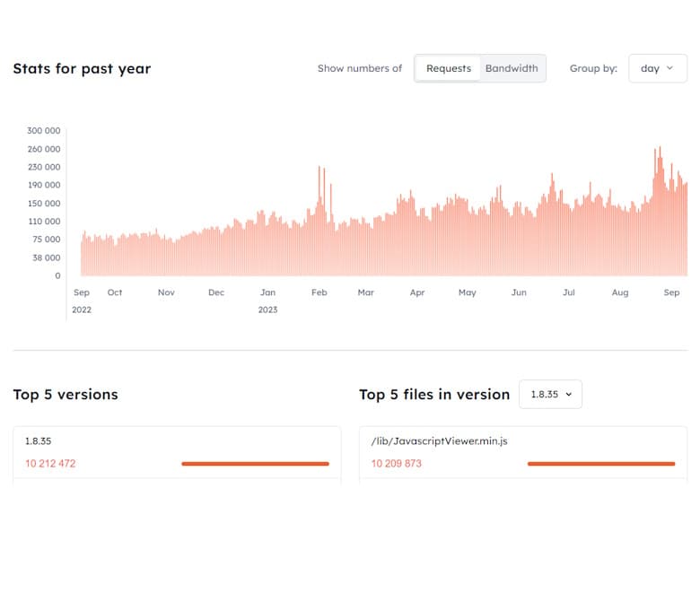Click the progress bar for JavascriptViewer.min.js

pos(600,464)
